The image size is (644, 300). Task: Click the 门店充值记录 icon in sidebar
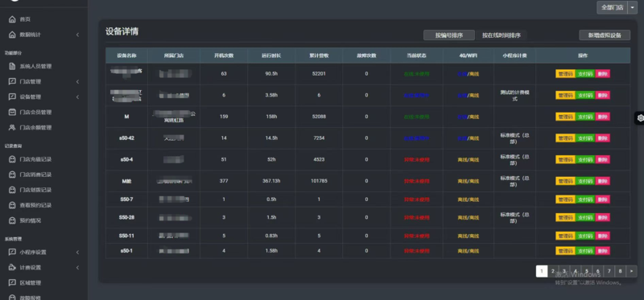12,159
